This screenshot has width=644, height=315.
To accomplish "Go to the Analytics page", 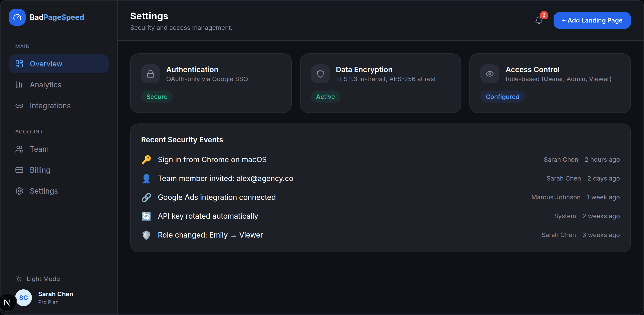I will [59, 85].
